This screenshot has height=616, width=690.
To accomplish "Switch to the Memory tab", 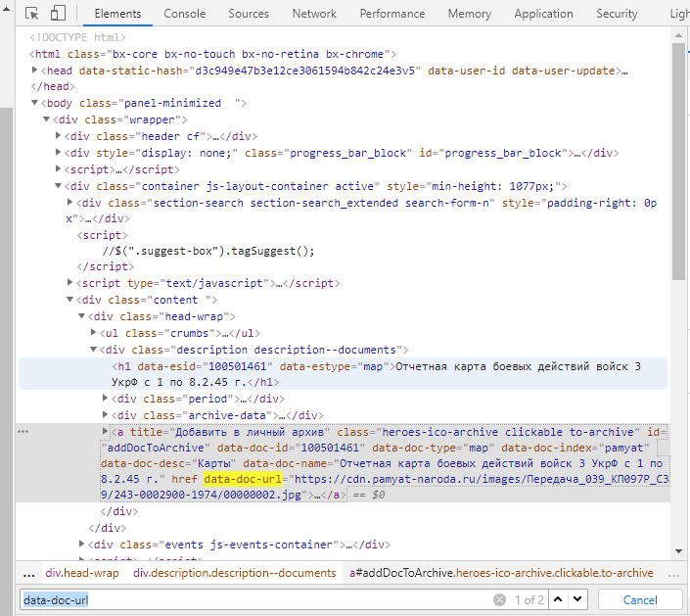I will (470, 14).
